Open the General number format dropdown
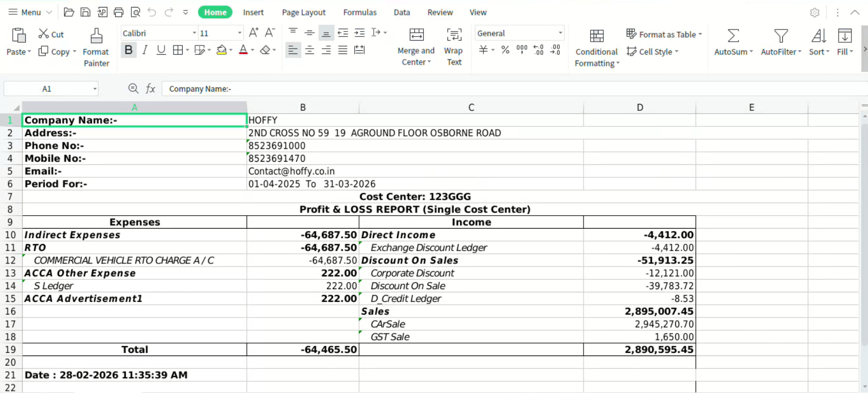This screenshot has height=393, width=868. tap(560, 33)
